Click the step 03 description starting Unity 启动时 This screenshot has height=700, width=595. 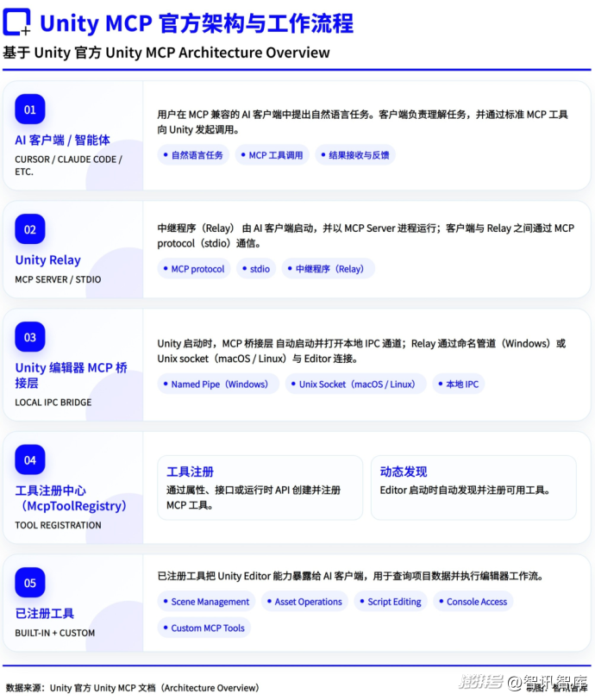tap(361, 351)
